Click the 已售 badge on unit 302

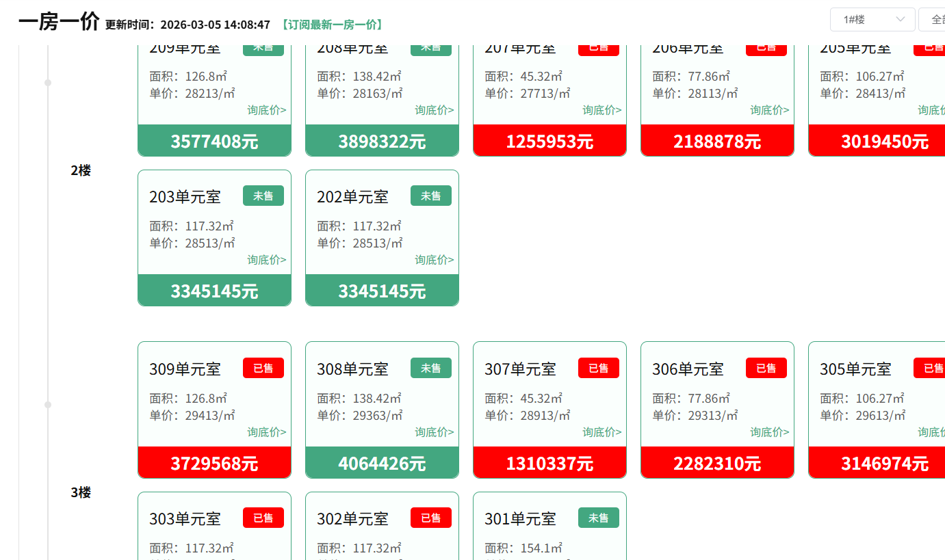[430, 518]
